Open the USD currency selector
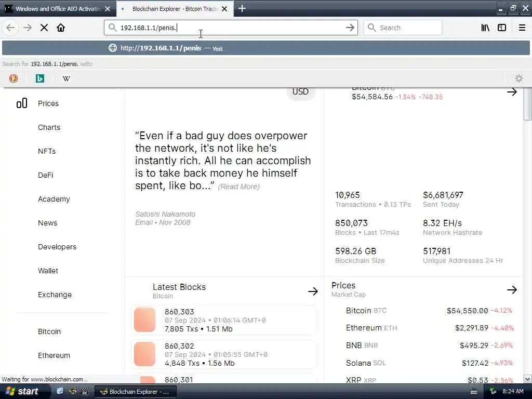 (x=301, y=92)
